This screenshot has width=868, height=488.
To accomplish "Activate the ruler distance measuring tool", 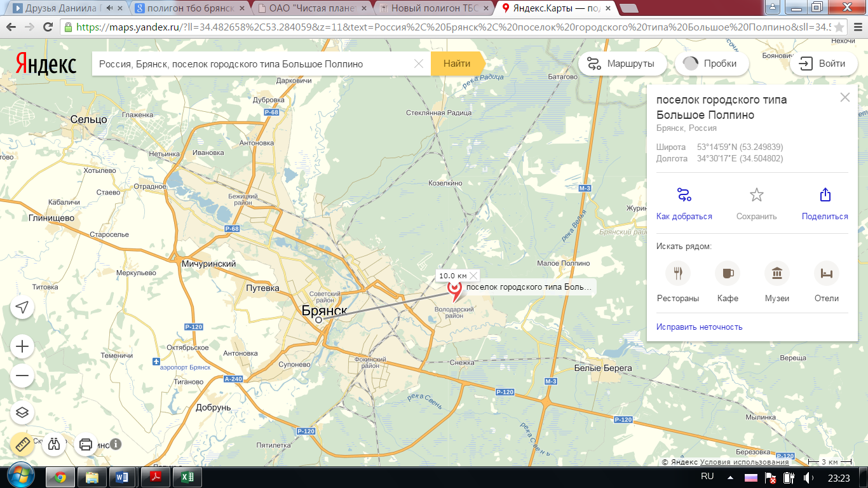I will [22, 444].
